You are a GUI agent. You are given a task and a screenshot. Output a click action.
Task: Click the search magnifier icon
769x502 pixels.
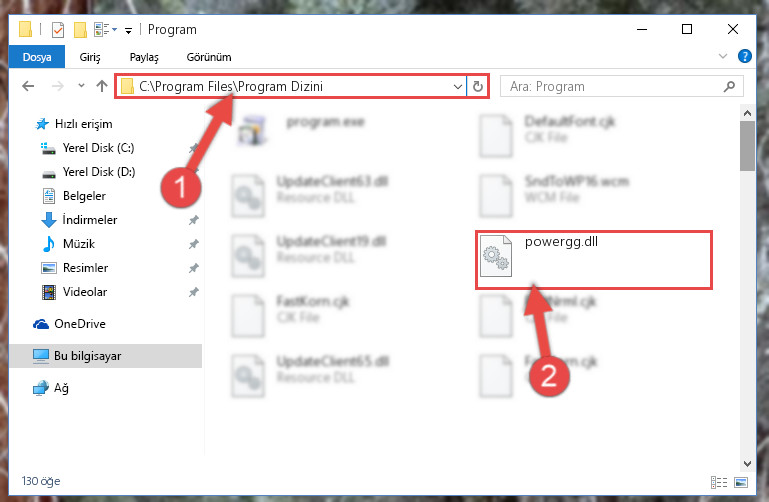click(729, 87)
